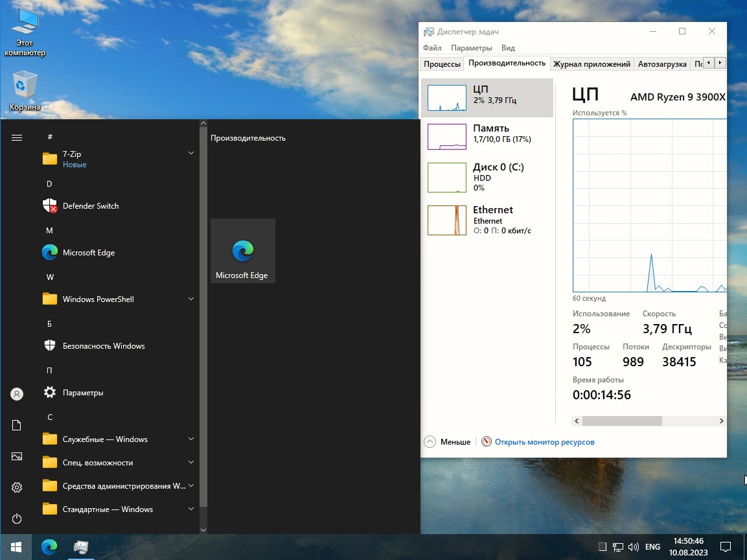747x560 pixels.
Task: Open the Параметры menu in Task Manager
Action: pyautogui.click(x=471, y=48)
